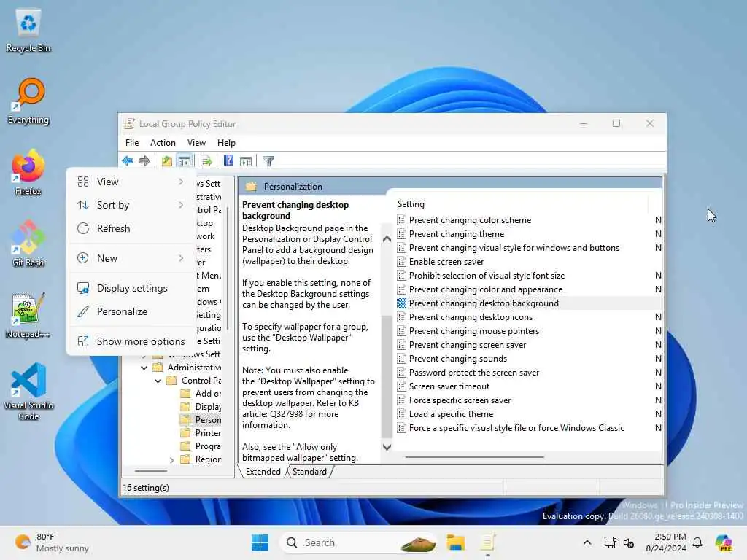The width and height of the screenshot is (747, 560).
Task: Show hidden tray icons chevron
Action: pos(587,542)
